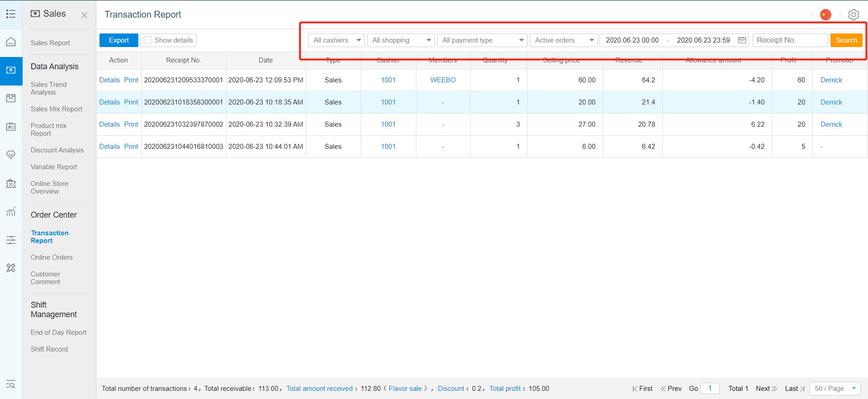868x399 pixels.
Task: Open Sales Trend Analysis menu item
Action: pos(49,88)
